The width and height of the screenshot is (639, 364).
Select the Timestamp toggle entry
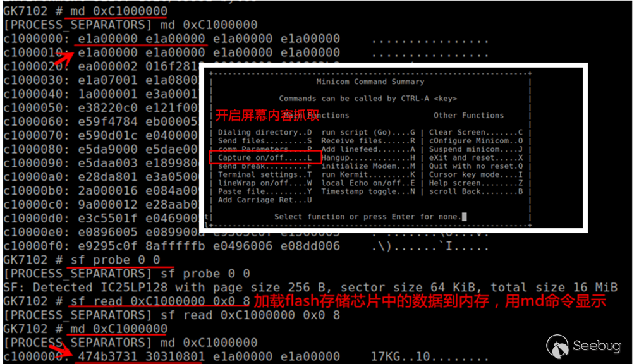click(368, 191)
